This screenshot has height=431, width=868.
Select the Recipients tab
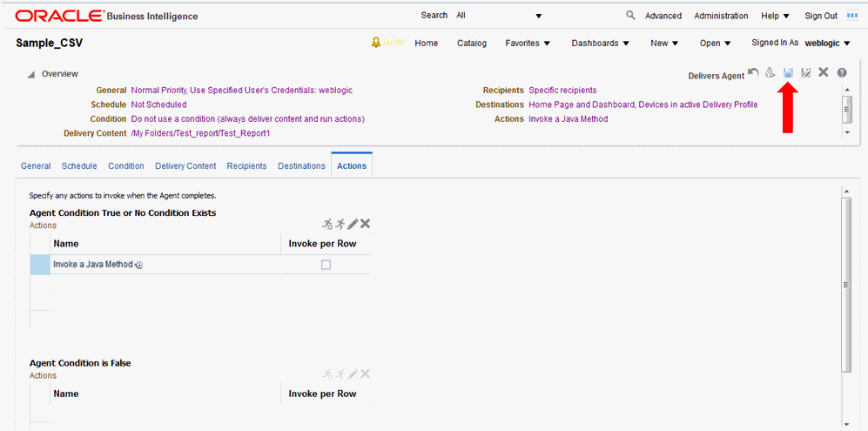tap(246, 166)
